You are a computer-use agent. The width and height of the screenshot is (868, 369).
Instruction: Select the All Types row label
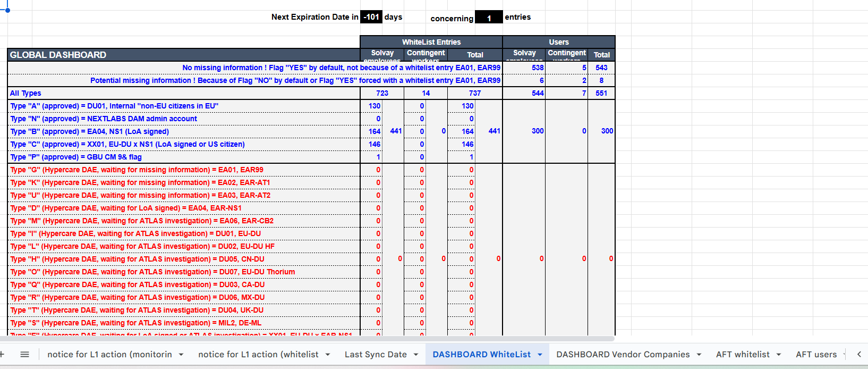pyautogui.click(x=25, y=93)
